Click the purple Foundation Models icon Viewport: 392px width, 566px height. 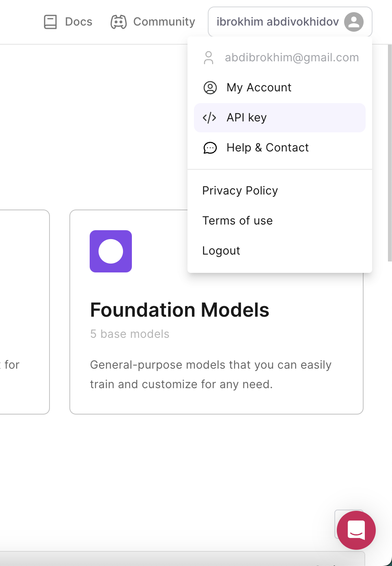tap(111, 251)
